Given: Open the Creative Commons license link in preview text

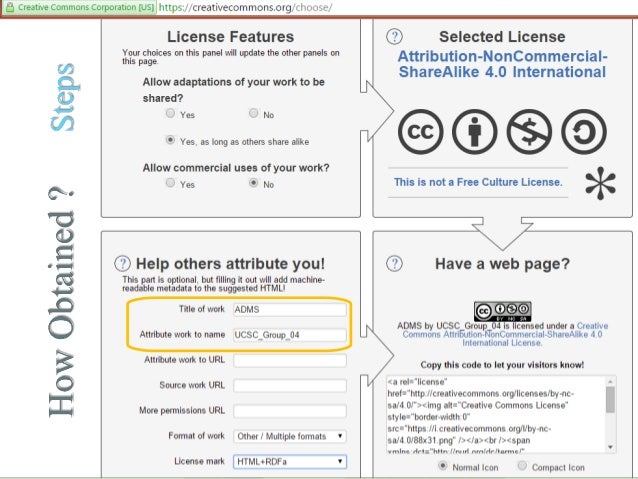Looking at the screenshot, I should [505, 335].
